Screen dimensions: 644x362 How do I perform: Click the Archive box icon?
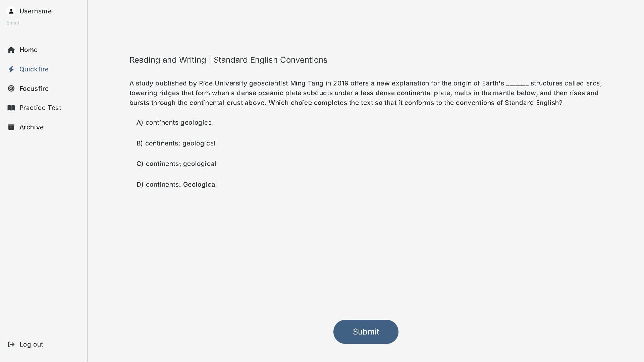point(11,127)
